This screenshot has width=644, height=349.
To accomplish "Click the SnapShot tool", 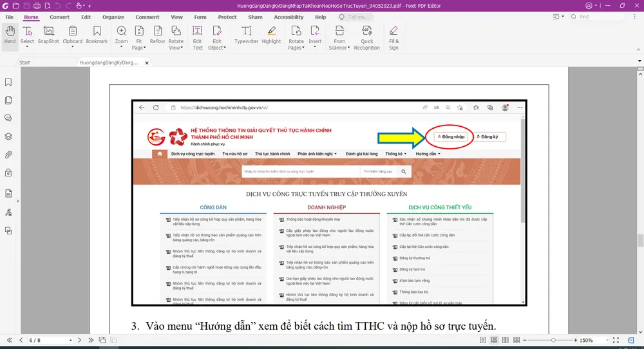I will pyautogui.click(x=48, y=35).
